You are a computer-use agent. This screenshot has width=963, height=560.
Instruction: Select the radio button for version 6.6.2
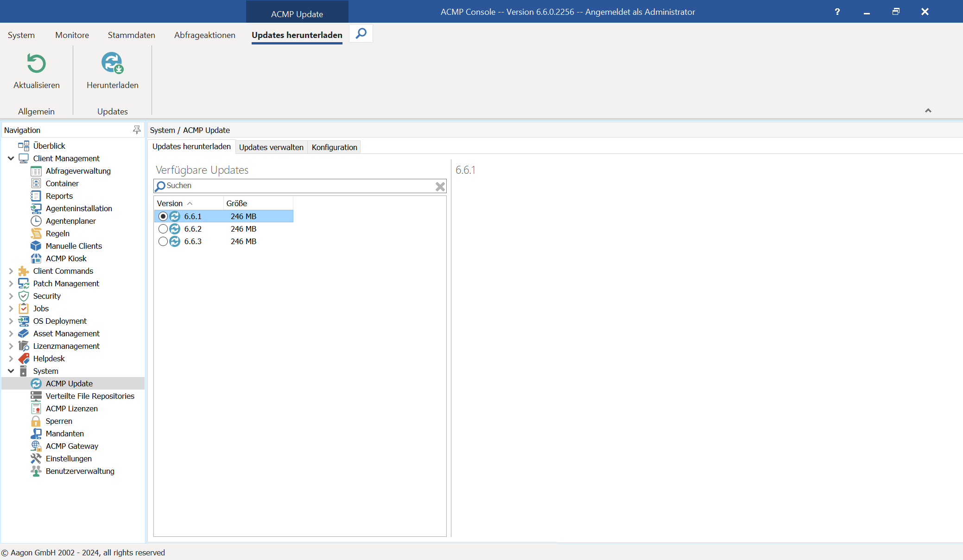pyautogui.click(x=163, y=228)
